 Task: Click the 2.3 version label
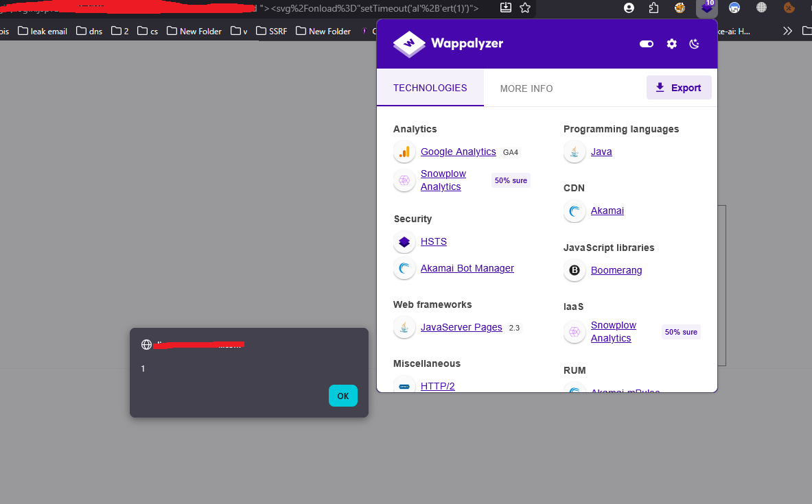[x=514, y=328]
